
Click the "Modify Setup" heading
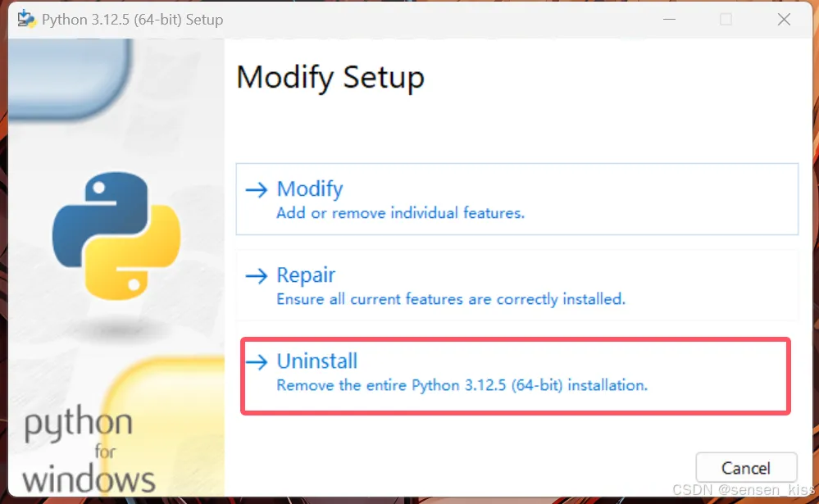point(330,78)
